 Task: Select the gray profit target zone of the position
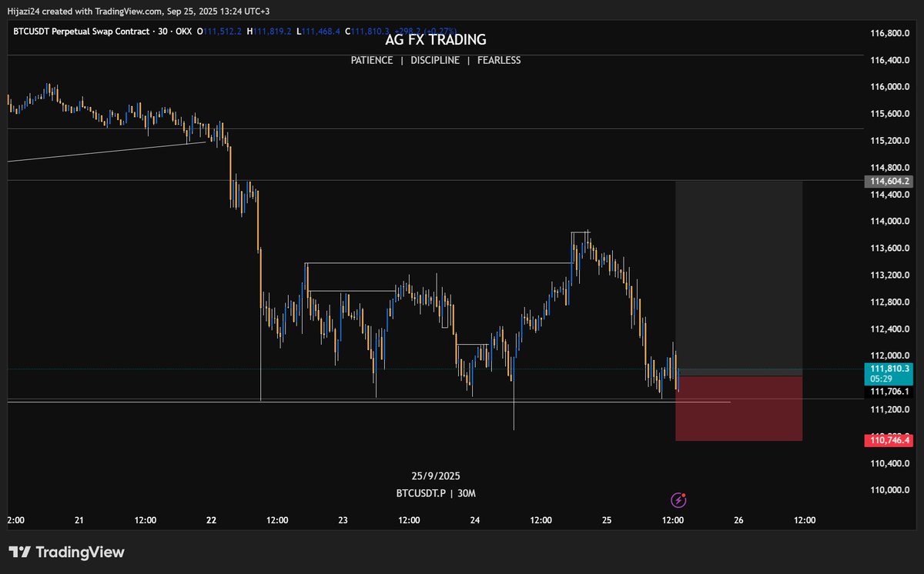pyautogui.click(x=739, y=279)
